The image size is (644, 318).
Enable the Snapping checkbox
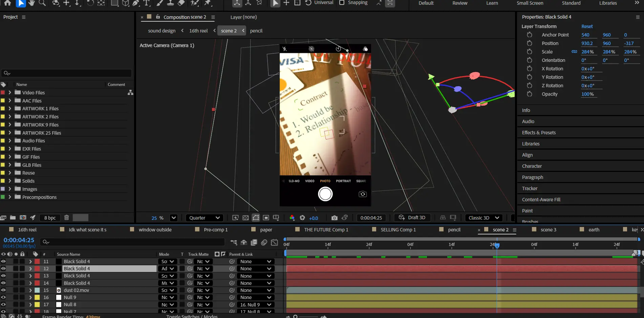342,3
